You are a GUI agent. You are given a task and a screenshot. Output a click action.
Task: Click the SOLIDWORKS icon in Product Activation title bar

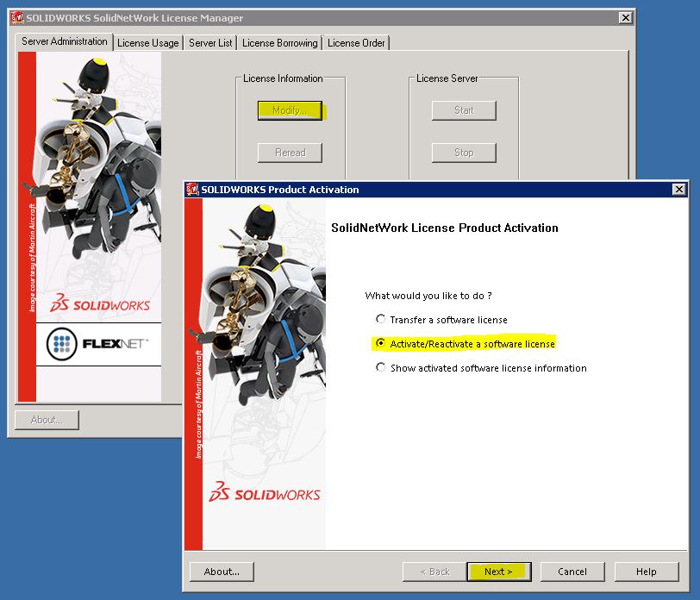[x=193, y=190]
